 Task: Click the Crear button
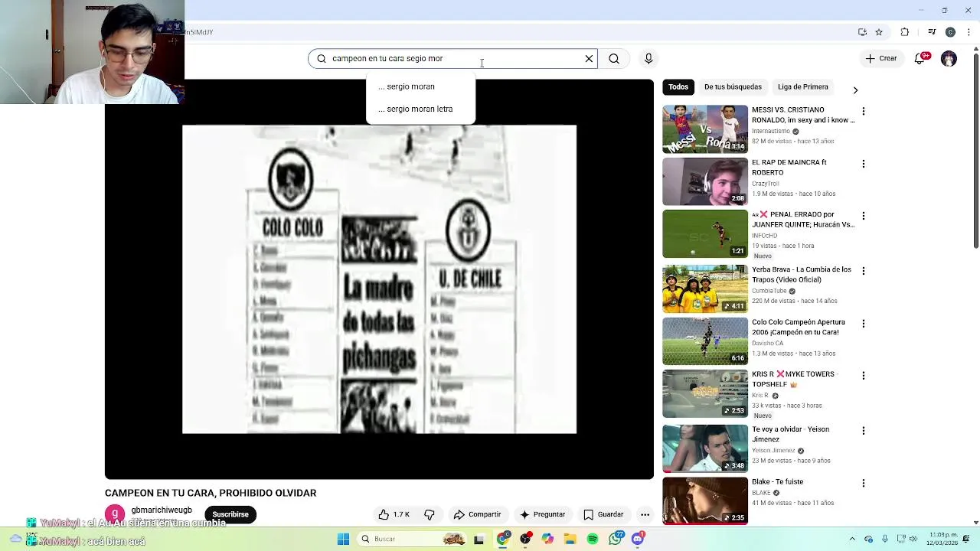881,58
